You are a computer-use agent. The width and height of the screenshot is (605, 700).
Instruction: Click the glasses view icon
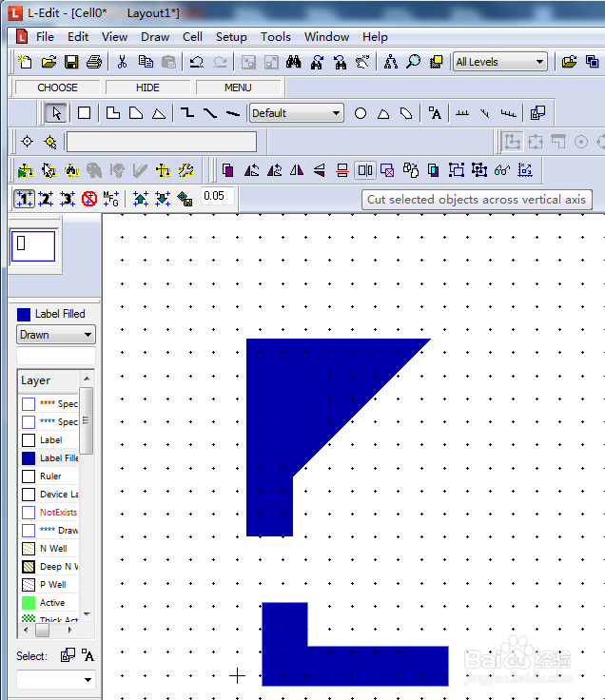tap(502, 170)
